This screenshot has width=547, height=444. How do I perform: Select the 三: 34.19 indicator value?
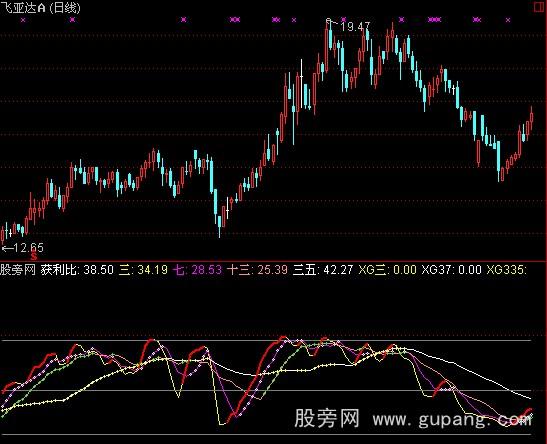click(143, 270)
